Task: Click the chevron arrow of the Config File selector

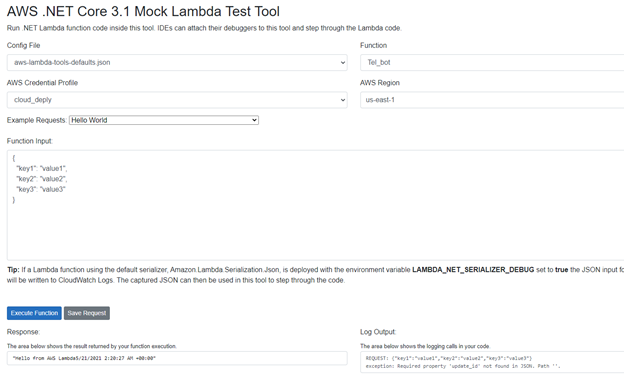Action: pos(343,62)
